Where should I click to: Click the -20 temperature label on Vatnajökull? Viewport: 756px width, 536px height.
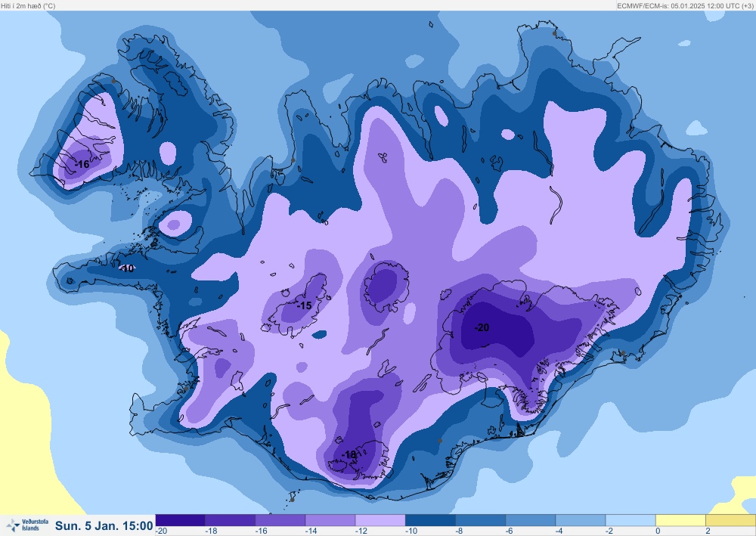[x=482, y=328]
